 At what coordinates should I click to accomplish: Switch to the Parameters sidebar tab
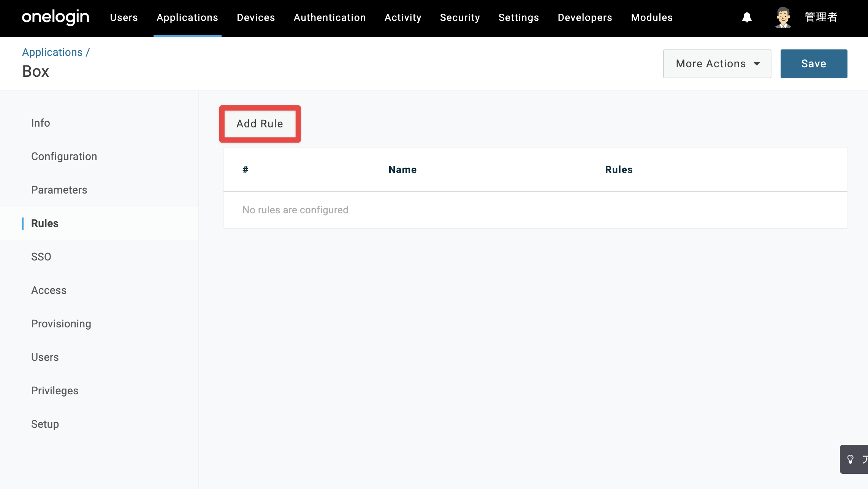(x=59, y=190)
